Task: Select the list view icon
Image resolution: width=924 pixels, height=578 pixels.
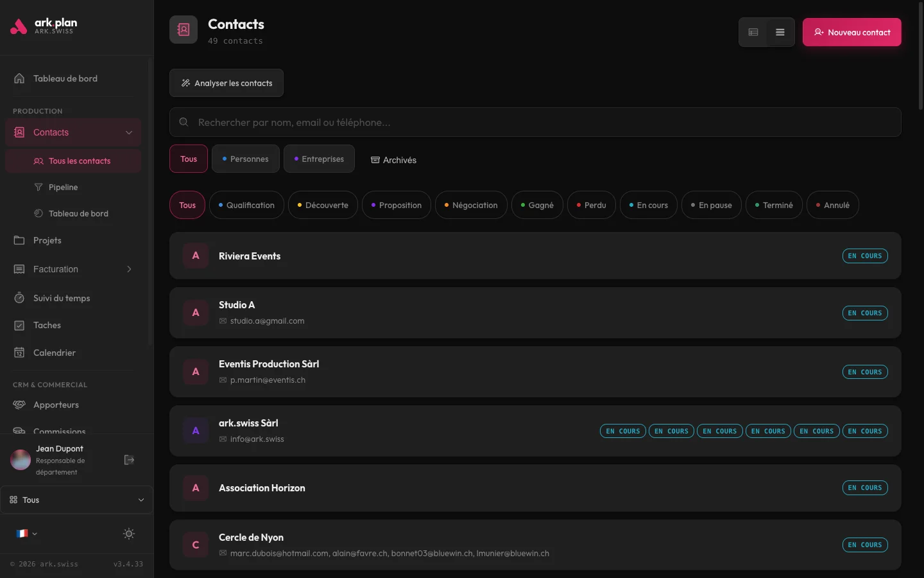Action: (780, 31)
